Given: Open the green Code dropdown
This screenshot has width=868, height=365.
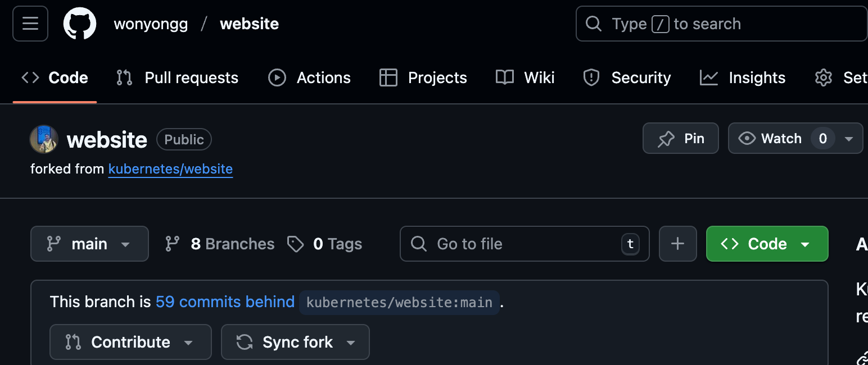Looking at the screenshot, I should (x=767, y=244).
